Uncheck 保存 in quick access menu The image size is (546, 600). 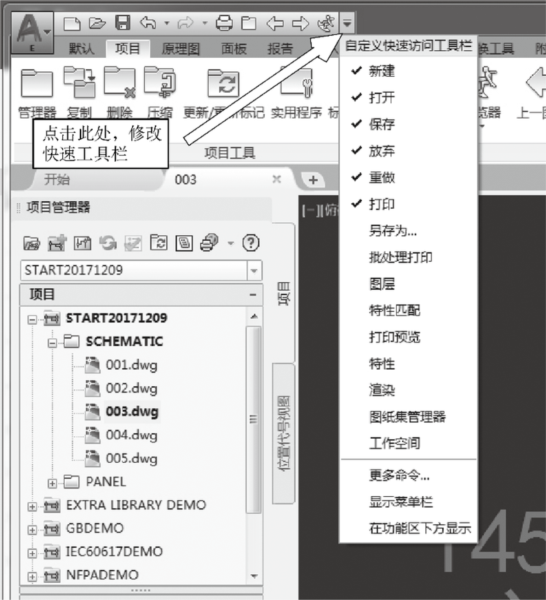408,124
